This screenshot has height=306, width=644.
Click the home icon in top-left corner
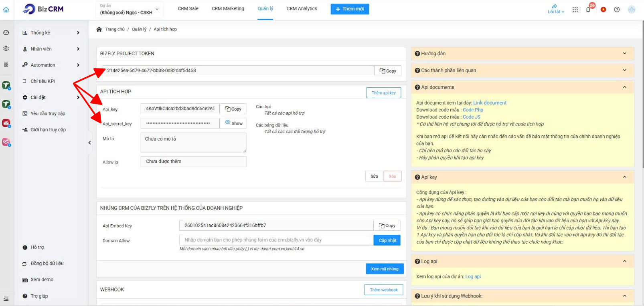point(6,10)
